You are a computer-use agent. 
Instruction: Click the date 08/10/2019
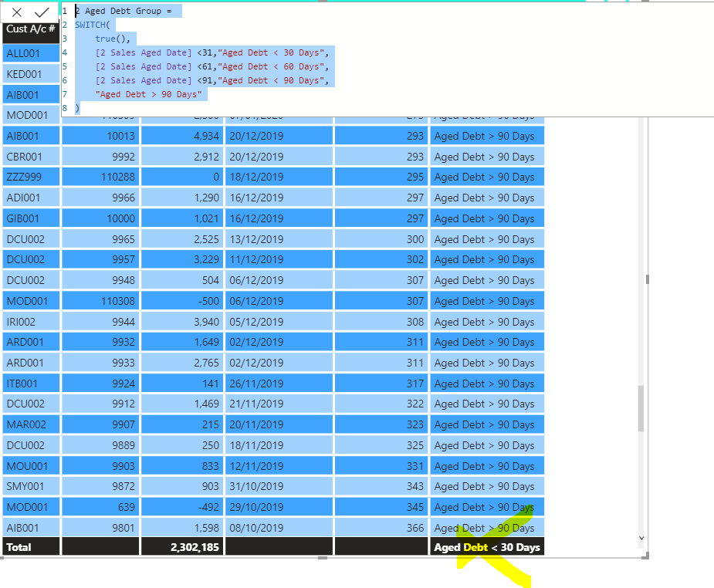click(x=279, y=528)
